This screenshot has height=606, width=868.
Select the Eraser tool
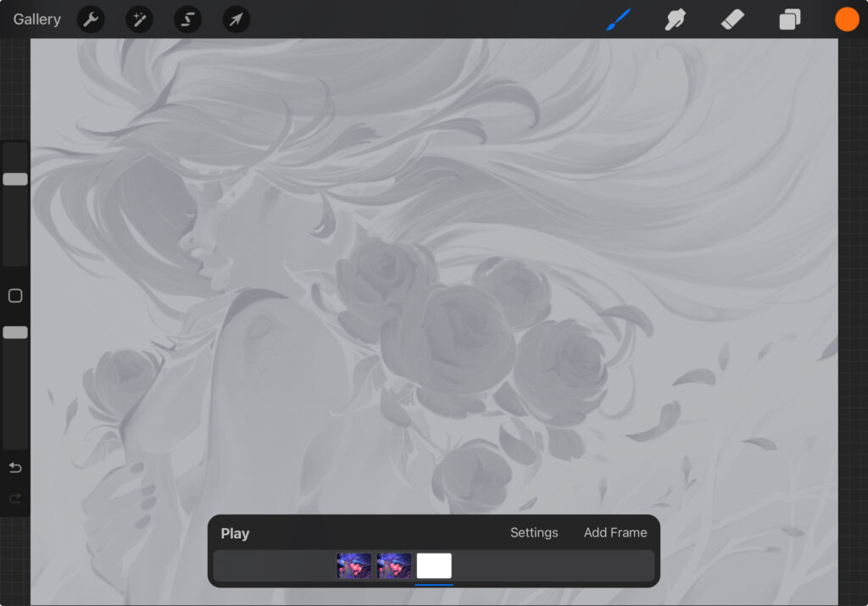732,20
